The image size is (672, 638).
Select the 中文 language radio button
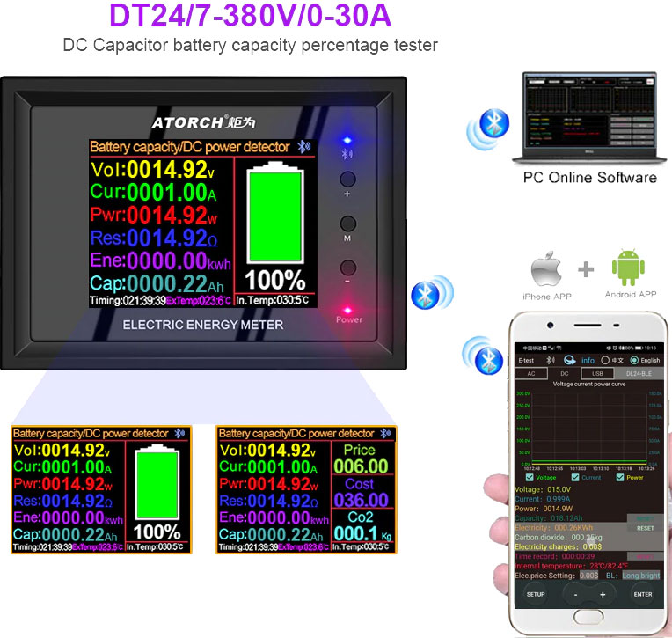coord(605,360)
